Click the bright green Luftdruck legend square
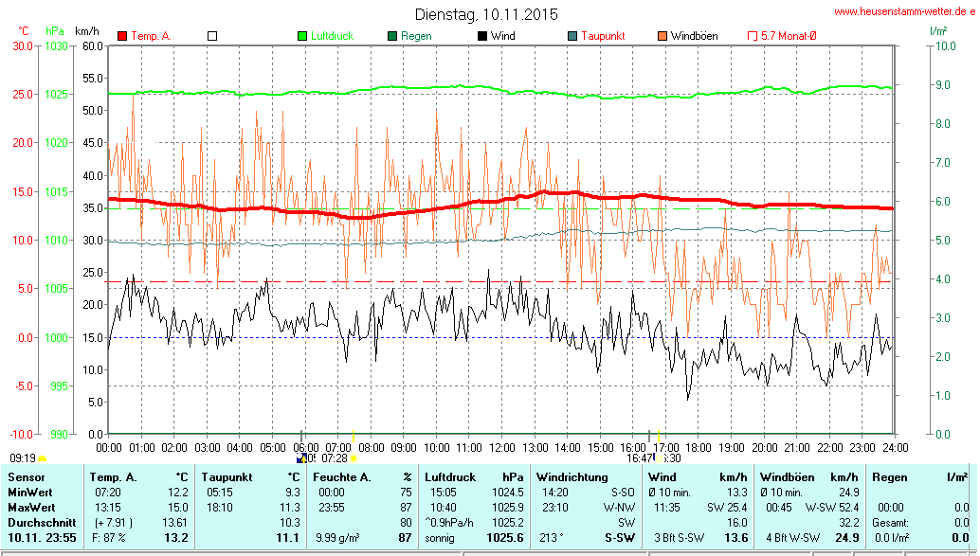 point(302,36)
